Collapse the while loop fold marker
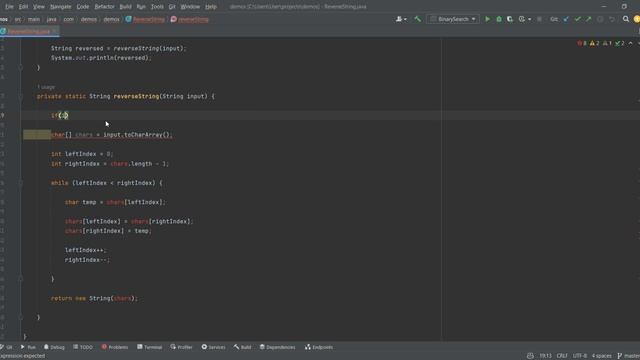 point(20,183)
